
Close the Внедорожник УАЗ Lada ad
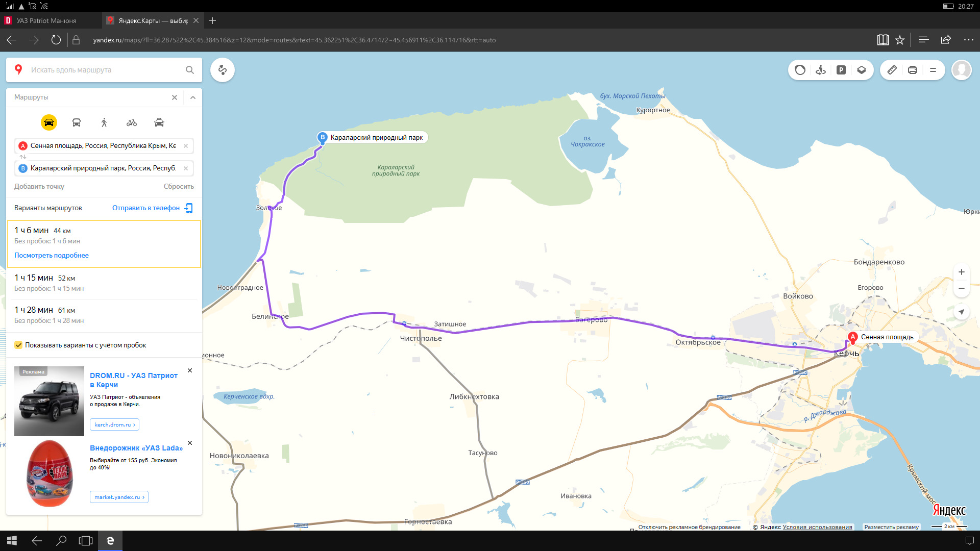pos(190,443)
